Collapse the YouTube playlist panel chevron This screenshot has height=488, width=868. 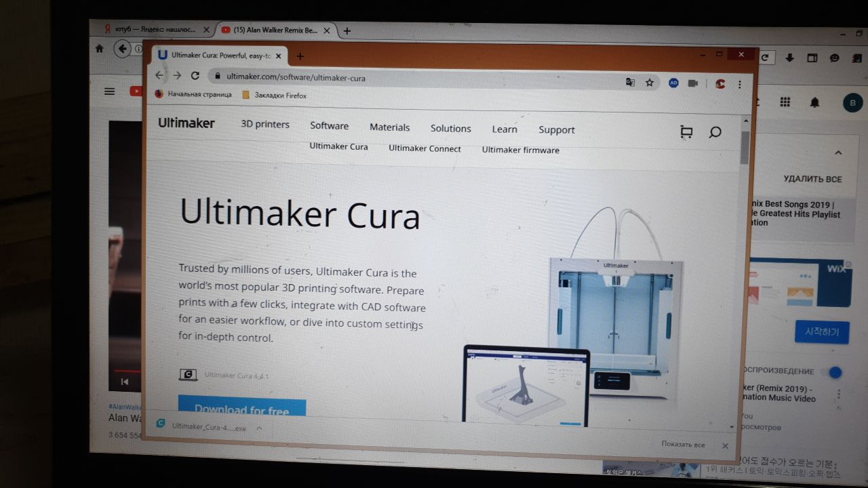click(x=839, y=153)
